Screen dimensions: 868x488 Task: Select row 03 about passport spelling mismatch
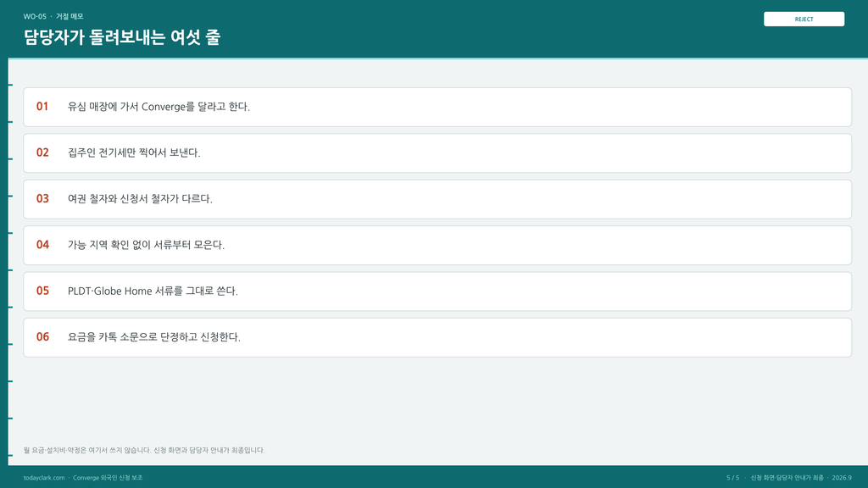(437, 198)
